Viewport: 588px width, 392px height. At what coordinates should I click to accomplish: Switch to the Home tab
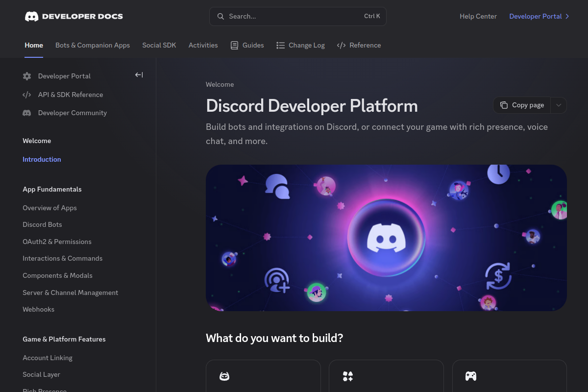(x=34, y=45)
